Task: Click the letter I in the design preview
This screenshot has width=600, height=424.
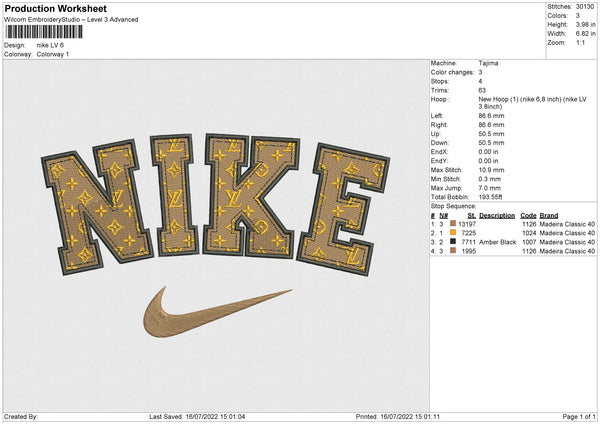Action: 174,195
